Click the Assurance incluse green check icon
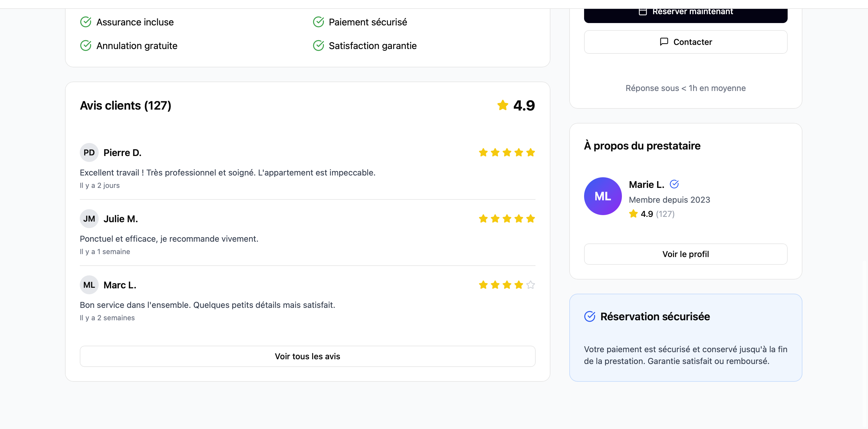The height and width of the screenshot is (429, 868). tap(86, 22)
